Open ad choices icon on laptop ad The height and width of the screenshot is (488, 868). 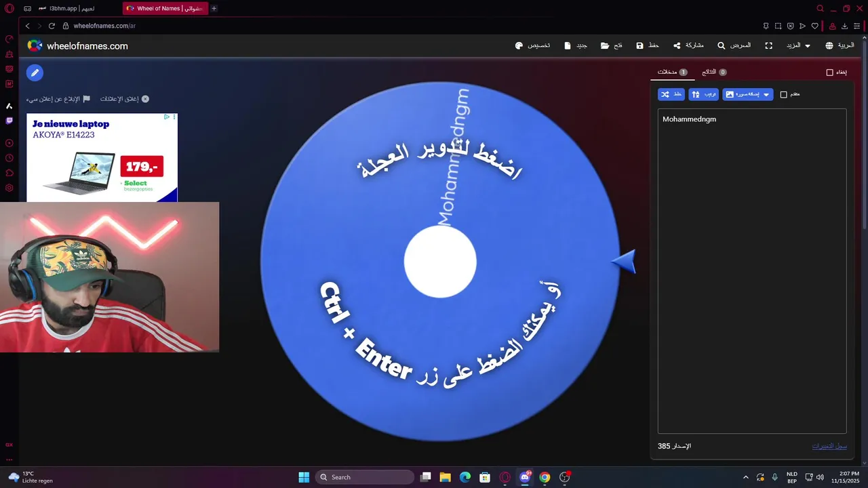[167, 117]
